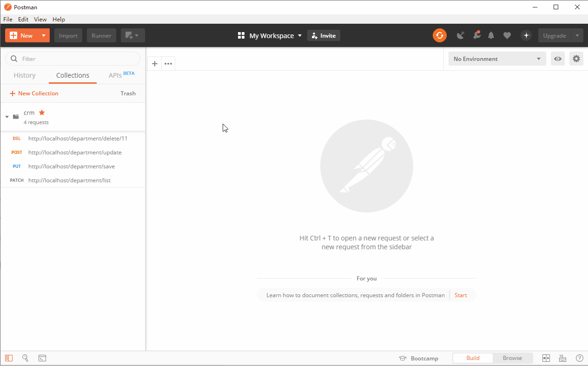Open the satellite capture requests icon
Screen dimensions: 588x366
click(461, 35)
